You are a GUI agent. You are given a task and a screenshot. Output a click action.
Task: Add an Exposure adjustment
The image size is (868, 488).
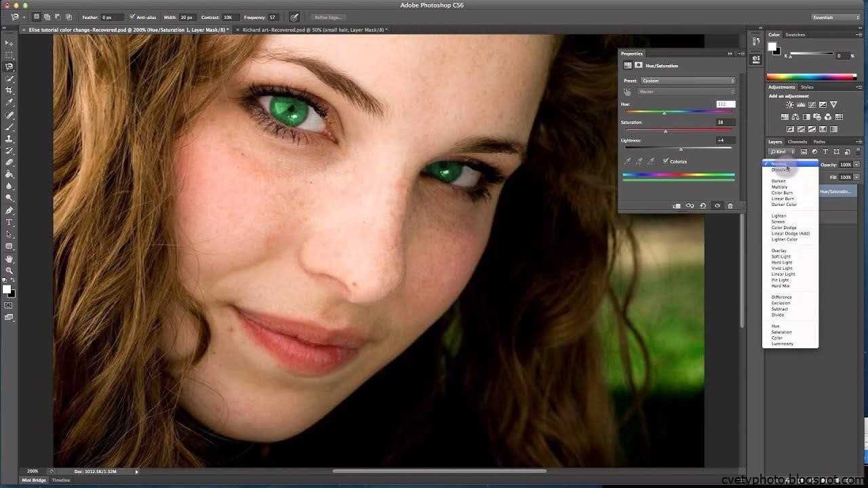823,105
